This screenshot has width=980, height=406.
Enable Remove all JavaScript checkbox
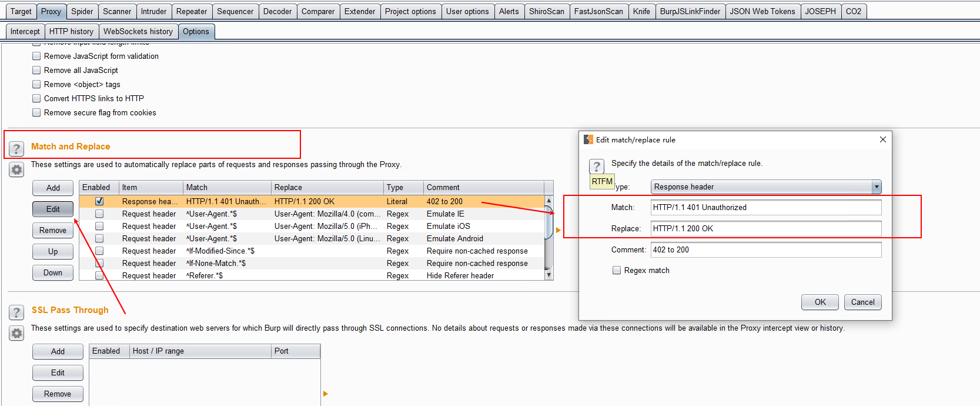coord(36,70)
